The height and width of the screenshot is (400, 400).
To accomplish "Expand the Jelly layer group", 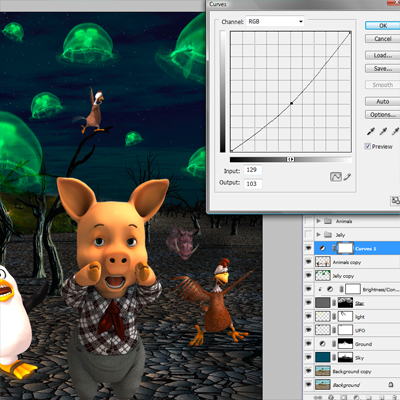I will point(318,235).
